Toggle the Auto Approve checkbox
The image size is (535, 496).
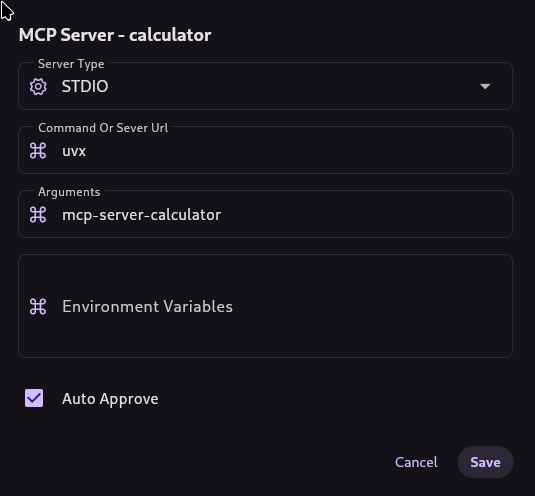point(34,398)
